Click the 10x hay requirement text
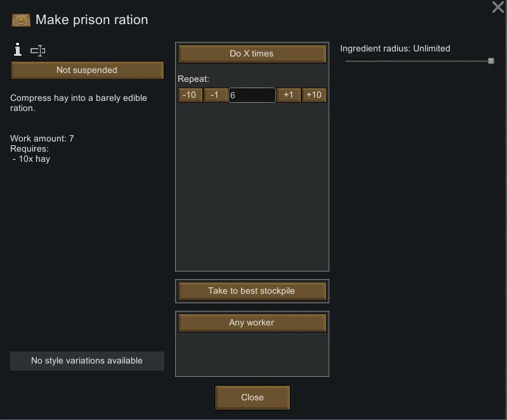The image size is (507, 420). pos(32,159)
